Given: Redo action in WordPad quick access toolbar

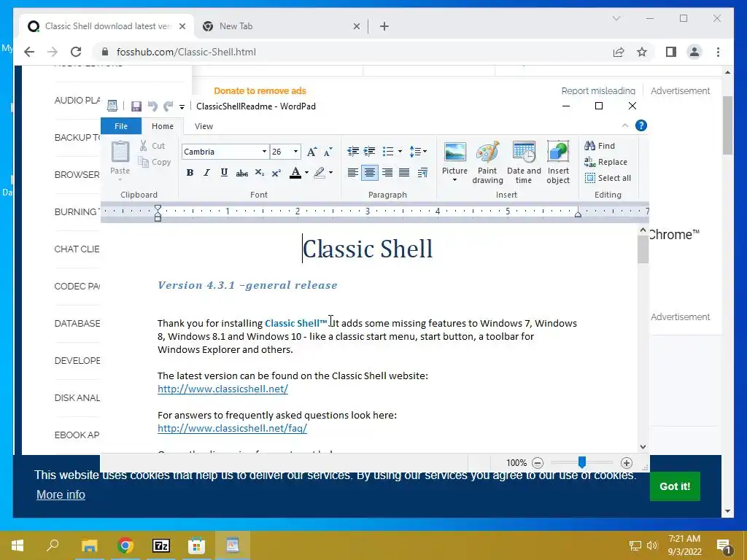Looking at the screenshot, I should point(168,106).
